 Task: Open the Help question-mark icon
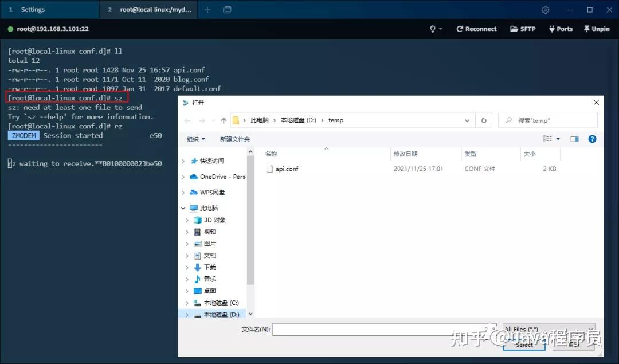pos(591,138)
